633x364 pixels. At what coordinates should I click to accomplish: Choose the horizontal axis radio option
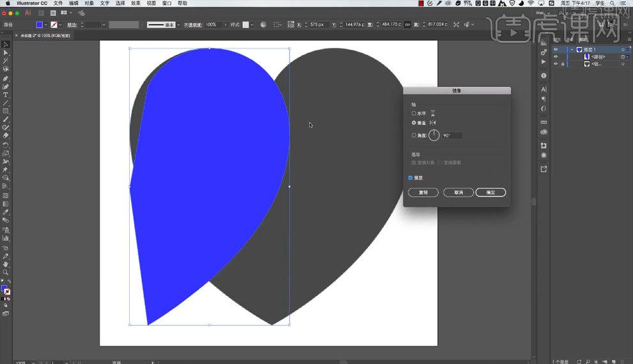click(x=414, y=113)
